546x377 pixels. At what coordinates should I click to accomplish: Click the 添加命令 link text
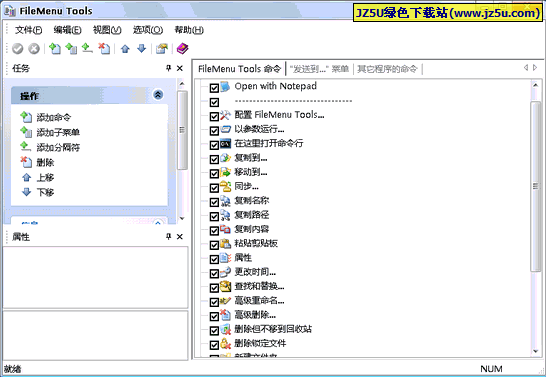[x=54, y=118]
